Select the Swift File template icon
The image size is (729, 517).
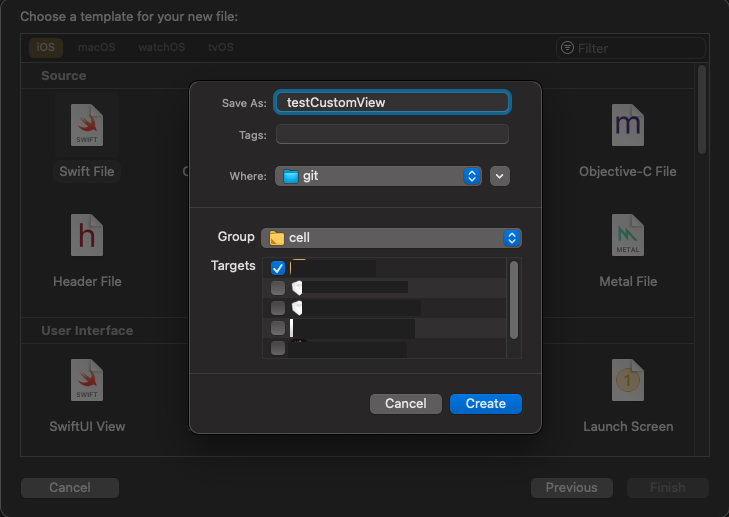click(x=87, y=125)
